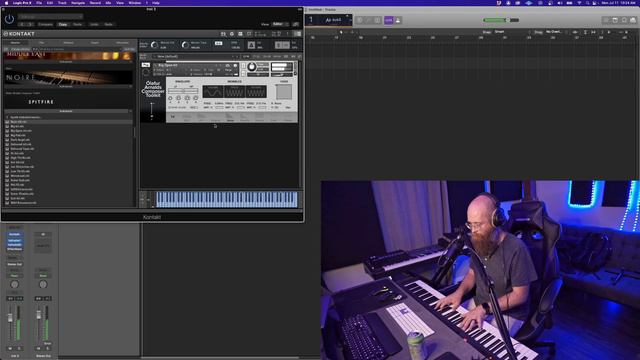
Task: Click the first sine waveform display
Action: click(x=213, y=92)
